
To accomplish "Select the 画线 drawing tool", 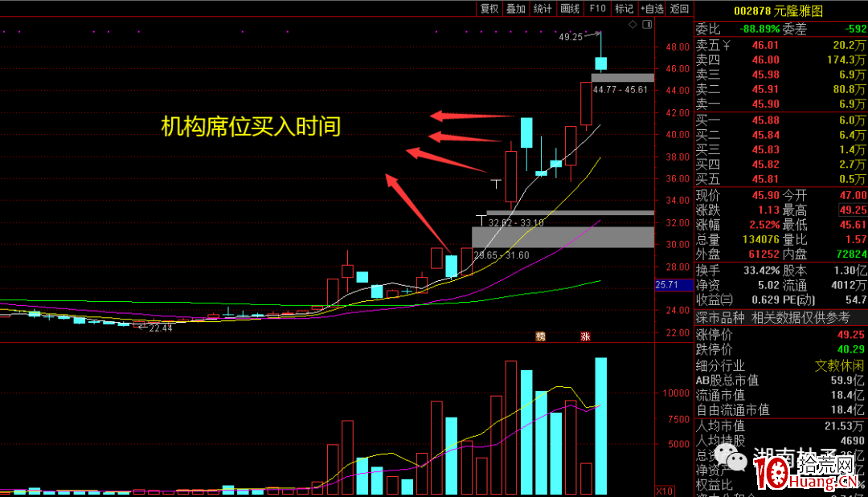I will pos(570,8).
